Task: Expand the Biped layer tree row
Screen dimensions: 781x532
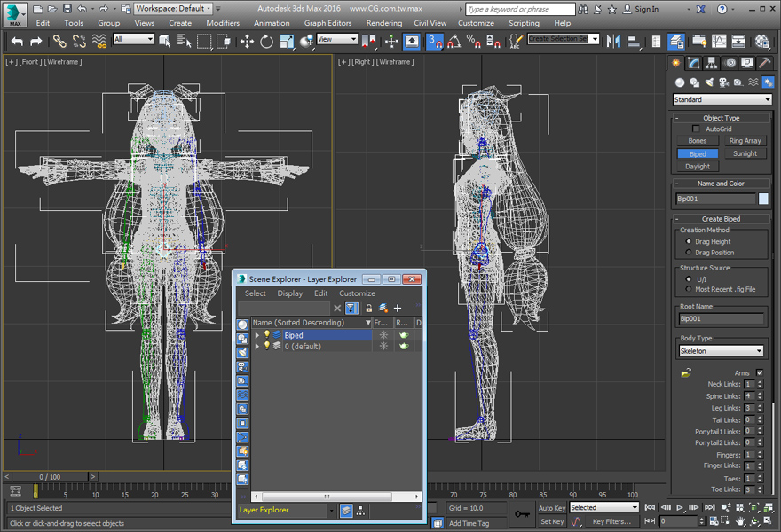Action: [257, 335]
